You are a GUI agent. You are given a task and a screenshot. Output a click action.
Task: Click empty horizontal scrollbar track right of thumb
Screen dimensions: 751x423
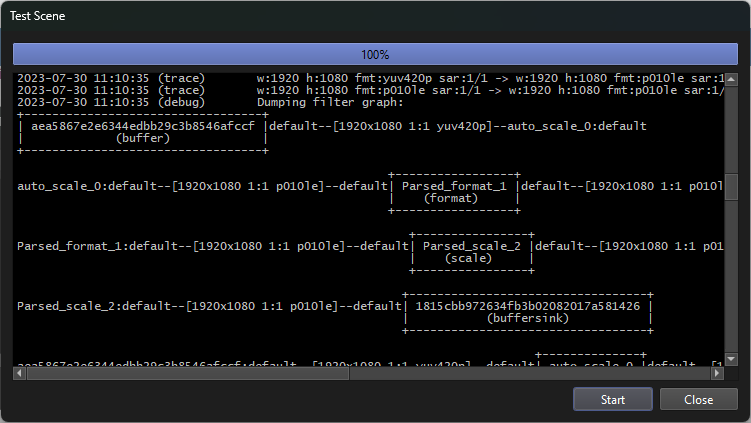coord(530,373)
